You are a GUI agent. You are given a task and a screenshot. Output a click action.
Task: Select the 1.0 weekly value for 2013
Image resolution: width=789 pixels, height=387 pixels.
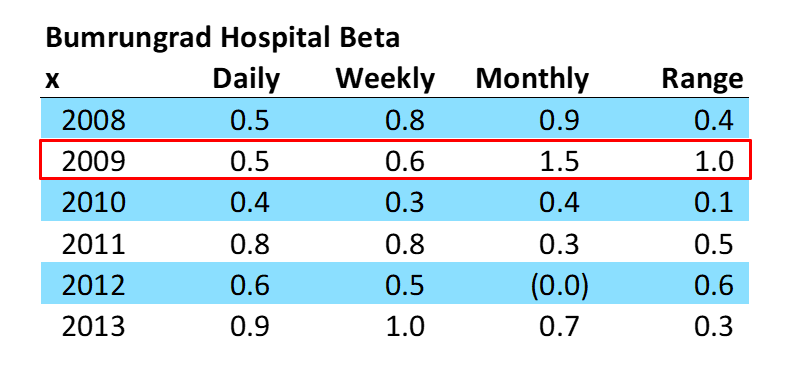405,327
